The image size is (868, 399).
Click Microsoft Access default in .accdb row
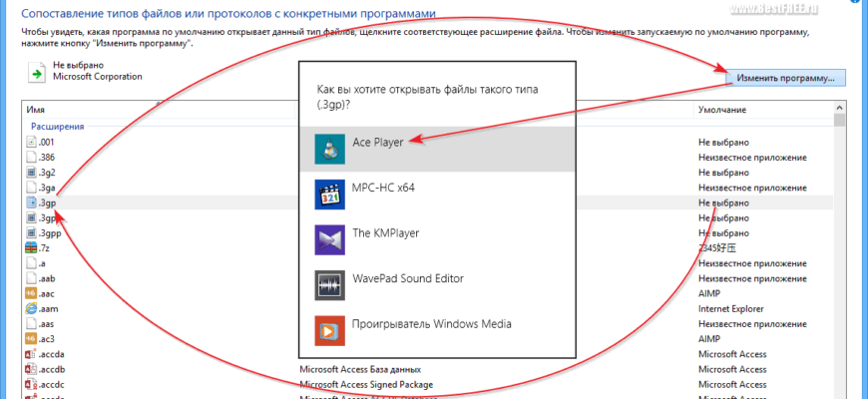coord(732,369)
